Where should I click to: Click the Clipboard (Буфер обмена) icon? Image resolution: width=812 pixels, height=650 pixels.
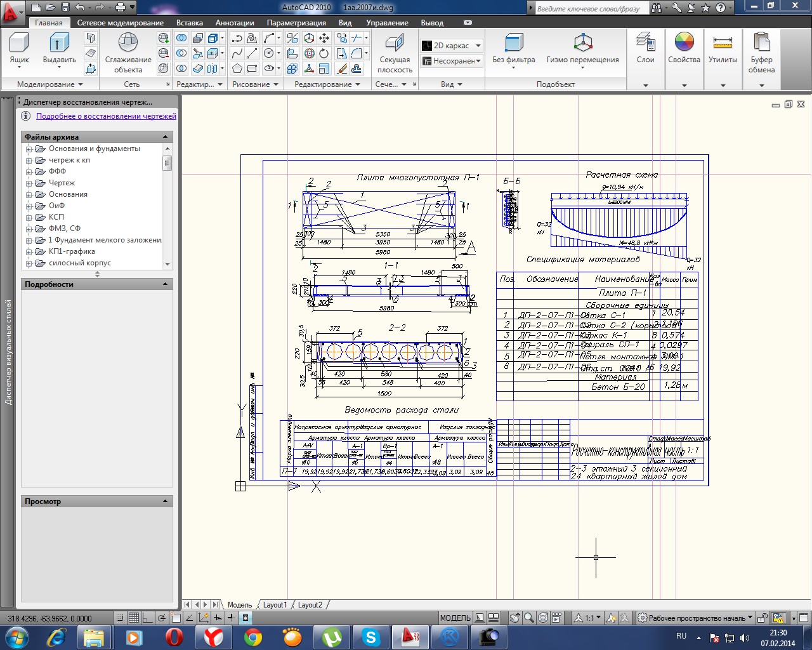761,44
